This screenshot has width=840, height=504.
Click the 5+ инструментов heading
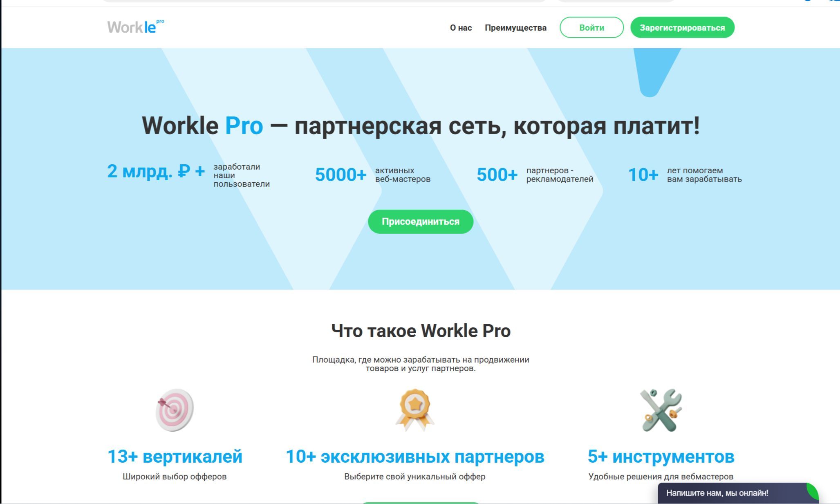click(x=661, y=457)
